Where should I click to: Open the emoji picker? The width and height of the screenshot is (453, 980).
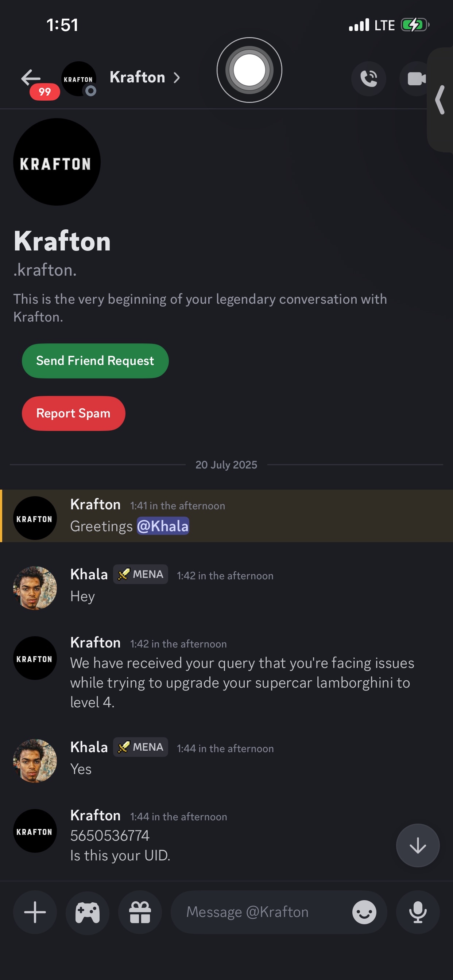tap(364, 912)
